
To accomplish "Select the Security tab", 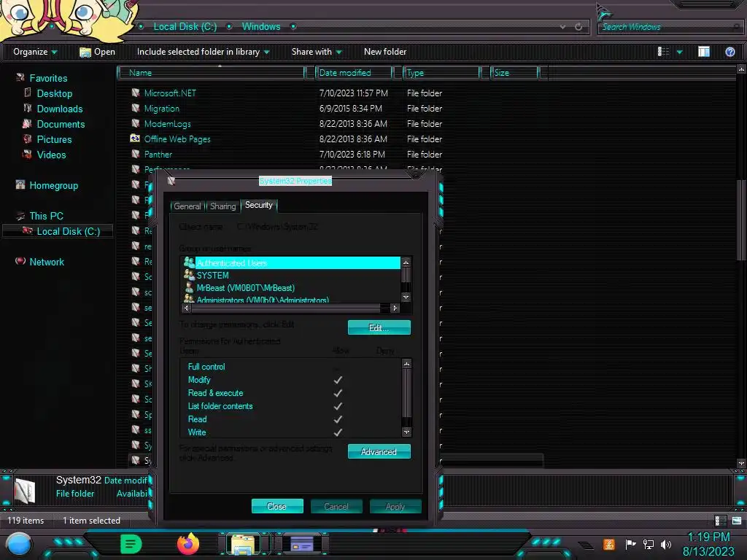I will 259,205.
